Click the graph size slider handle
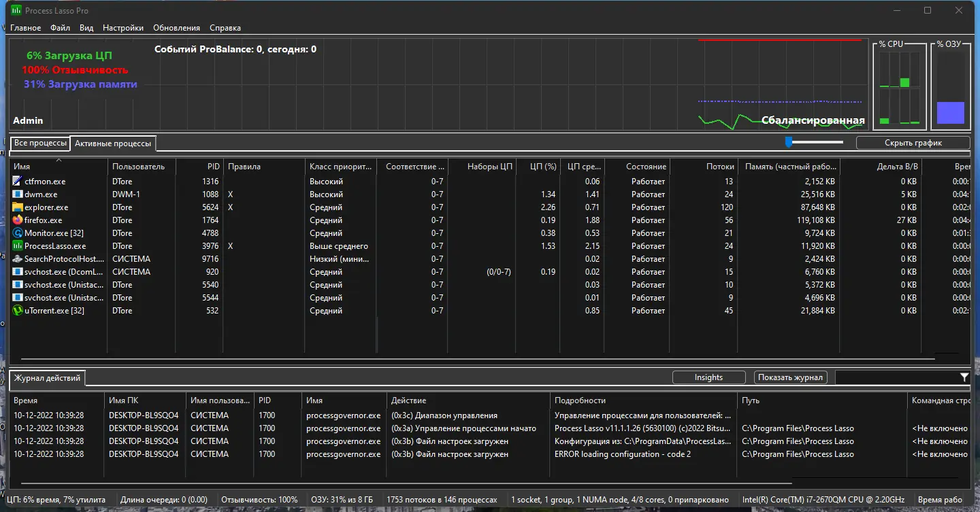980x512 pixels. (789, 141)
